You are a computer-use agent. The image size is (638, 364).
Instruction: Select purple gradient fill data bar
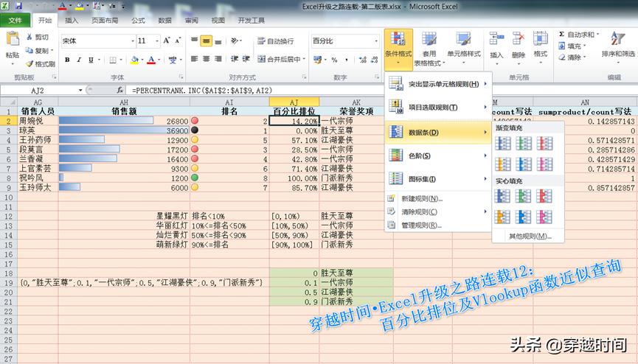point(544,164)
